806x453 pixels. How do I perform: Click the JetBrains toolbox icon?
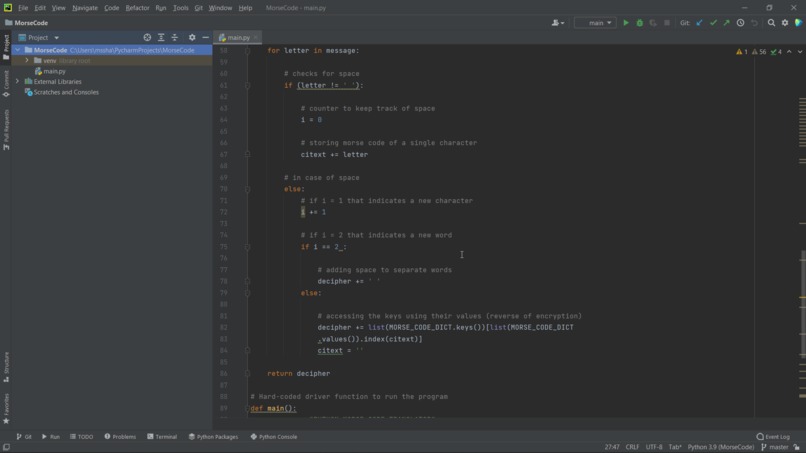click(x=798, y=23)
